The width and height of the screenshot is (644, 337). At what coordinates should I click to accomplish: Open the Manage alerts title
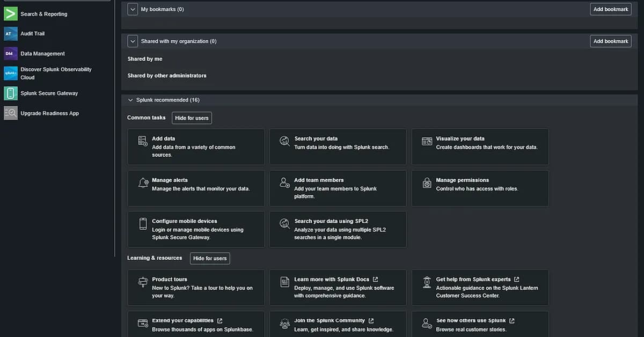coord(170,180)
